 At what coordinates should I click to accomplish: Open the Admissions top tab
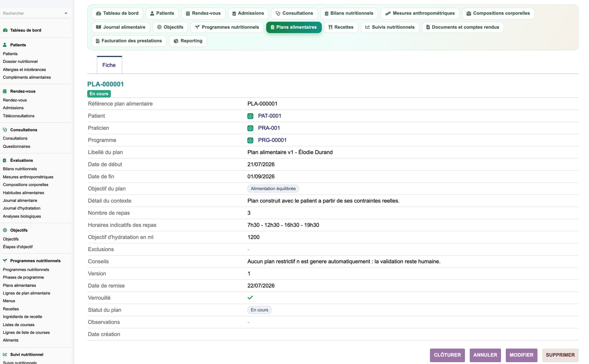pos(248,13)
